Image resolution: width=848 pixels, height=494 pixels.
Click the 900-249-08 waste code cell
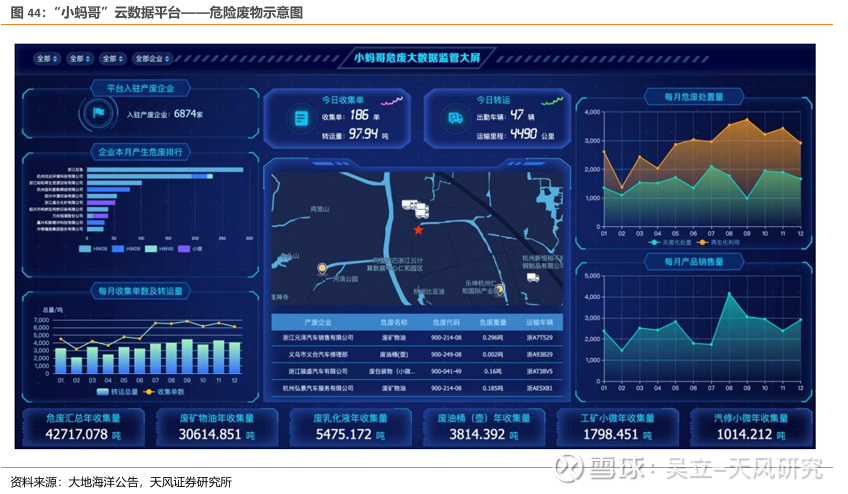[x=446, y=354]
